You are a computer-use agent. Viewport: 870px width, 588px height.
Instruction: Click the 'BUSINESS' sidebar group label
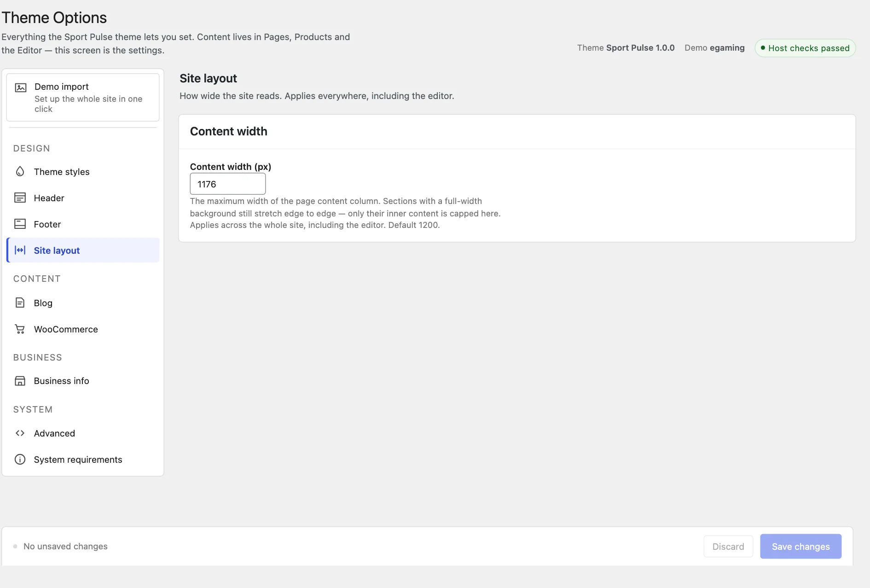38,358
